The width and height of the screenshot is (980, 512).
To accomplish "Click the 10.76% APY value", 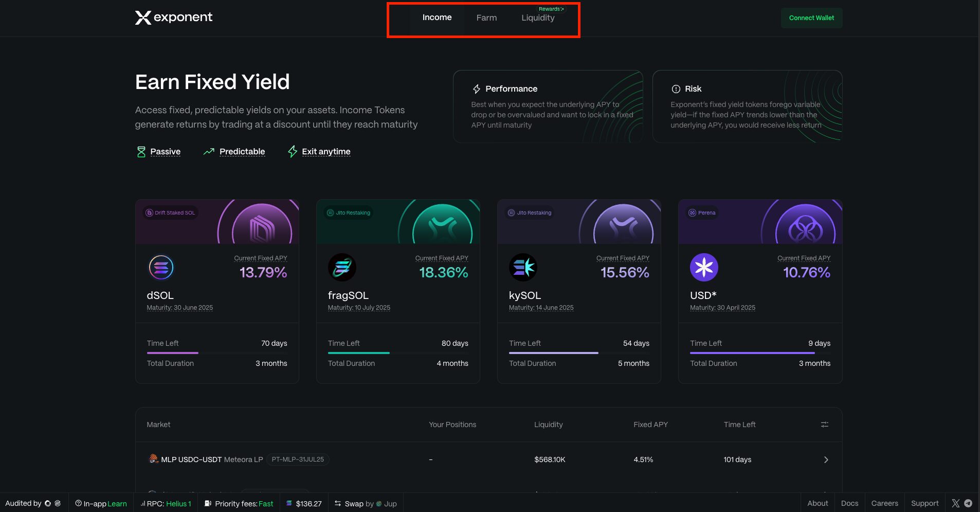I will point(806,272).
